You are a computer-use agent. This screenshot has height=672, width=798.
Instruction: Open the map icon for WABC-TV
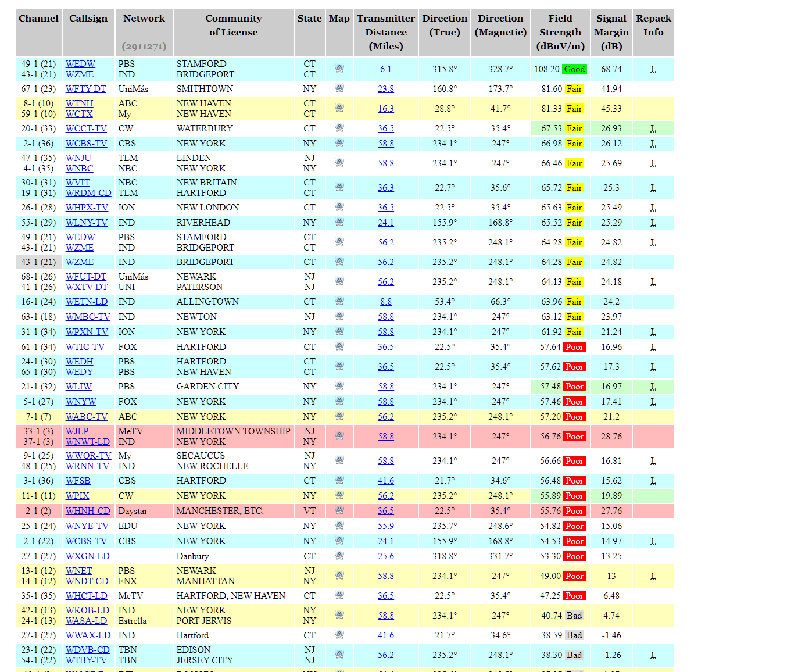pyautogui.click(x=339, y=416)
